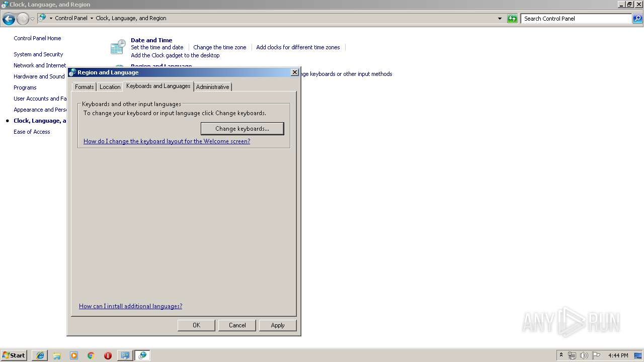Click the network tray icon
Viewport: 644px width, 362px height.
click(x=572, y=355)
